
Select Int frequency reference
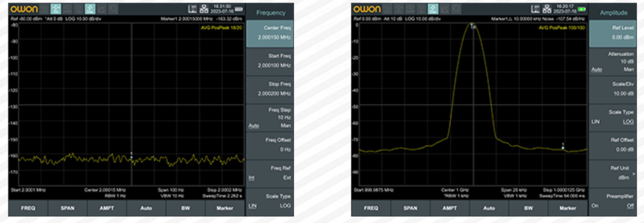pyautogui.click(x=251, y=178)
